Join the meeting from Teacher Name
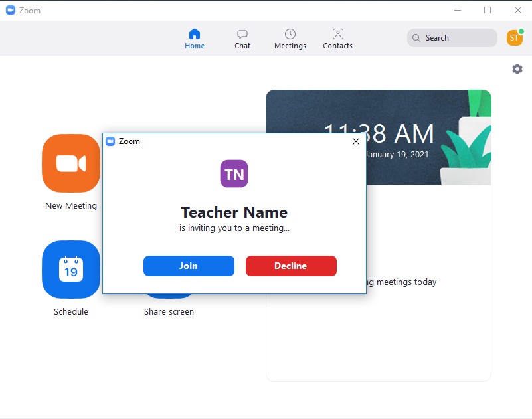Image resolution: width=532 pixels, height=419 pixels. tap(189, 266)
